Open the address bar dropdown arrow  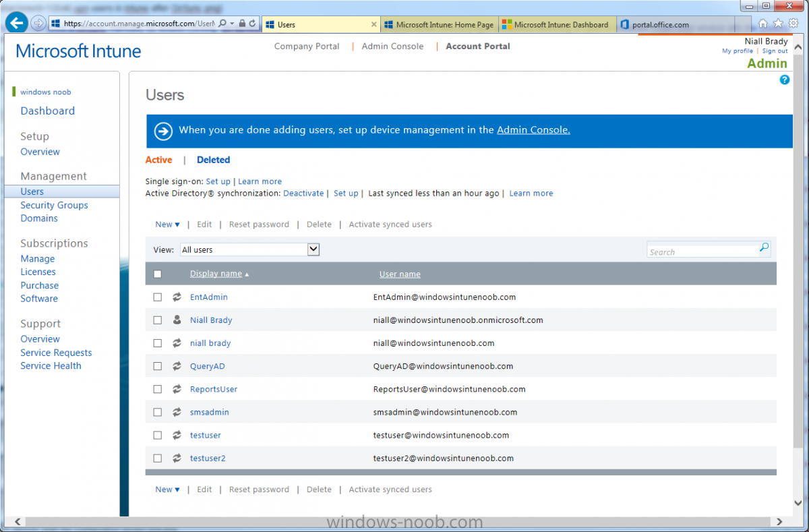click(232, 24)
